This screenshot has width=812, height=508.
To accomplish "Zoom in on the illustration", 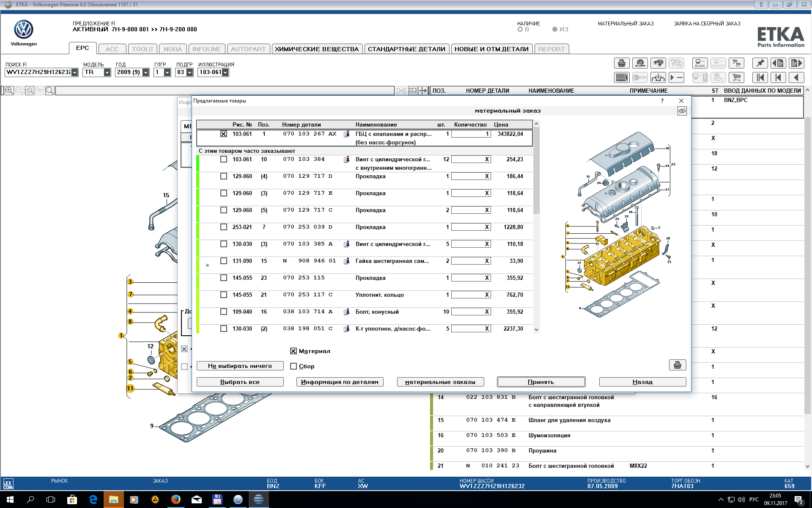I will (x=9, y=91).
